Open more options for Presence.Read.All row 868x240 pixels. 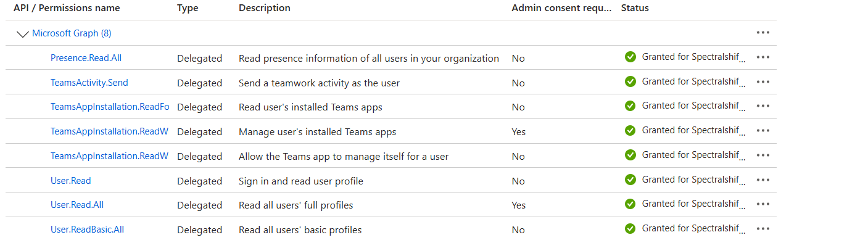(763, 57)
